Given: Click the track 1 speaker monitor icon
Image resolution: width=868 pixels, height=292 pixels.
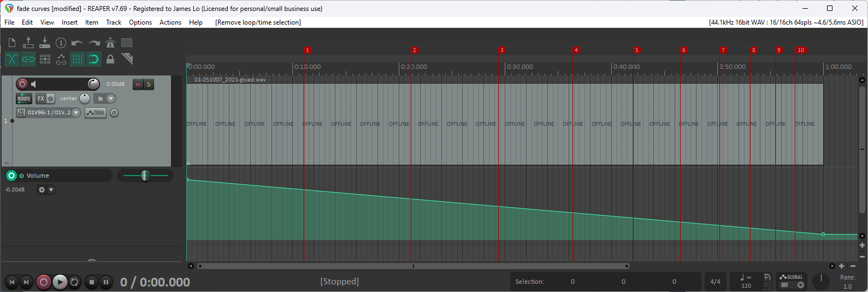Looking at the screenshot, I should 34,84.
